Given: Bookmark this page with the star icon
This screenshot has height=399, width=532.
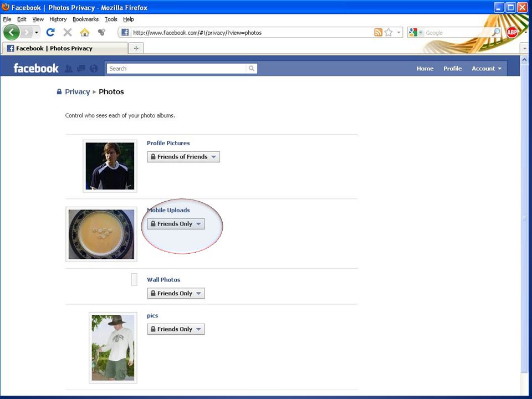Looking at the screenshot, I should (x=389, y=33).
